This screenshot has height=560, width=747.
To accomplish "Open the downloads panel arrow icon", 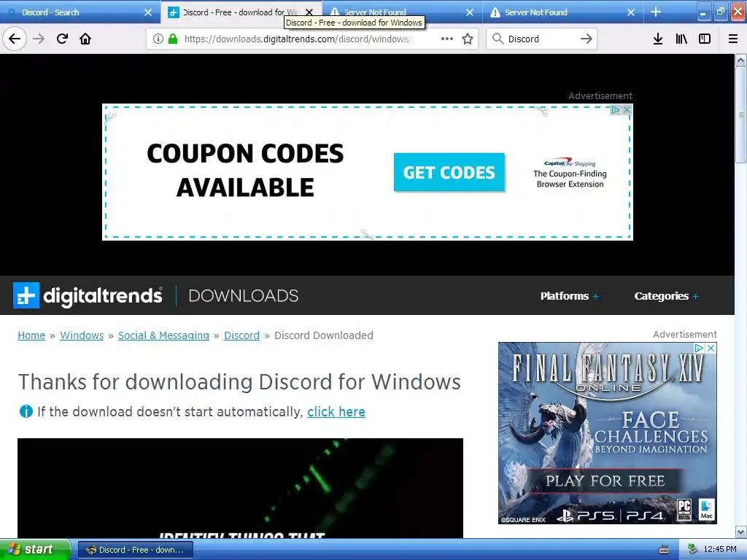I will pyautogui.click(x=658, y=39).
